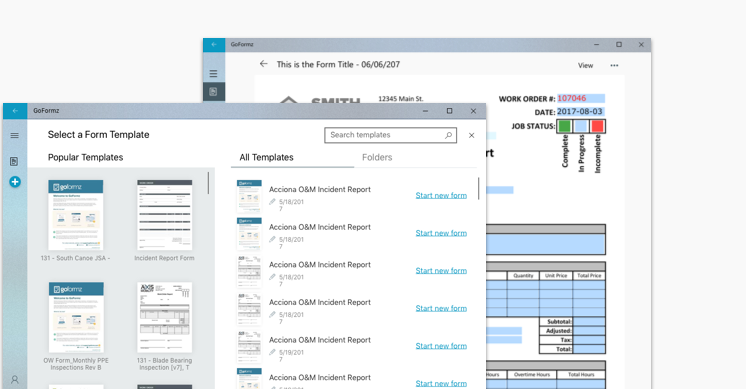Screen dimensions: 746x389
Task: Click edit pencil on first Acciona report row
Action: click(272, 202)
